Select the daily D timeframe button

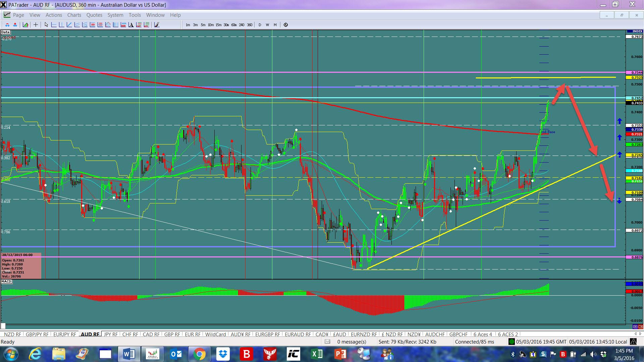coord(260,25)
